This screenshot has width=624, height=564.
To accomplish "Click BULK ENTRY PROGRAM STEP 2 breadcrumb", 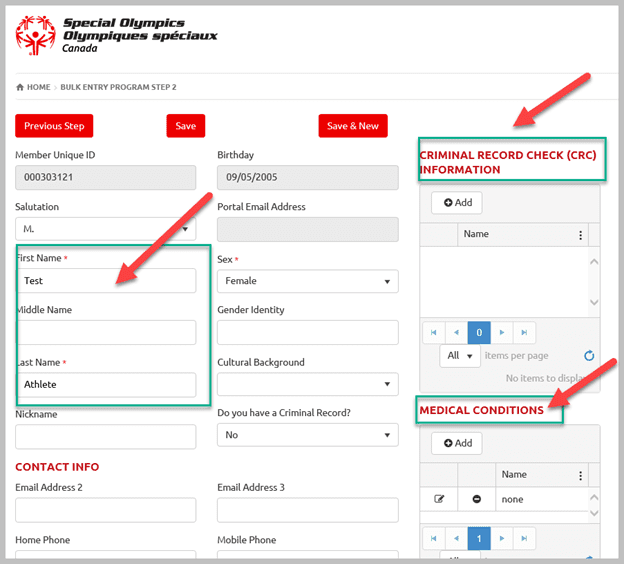I will 118,87.
